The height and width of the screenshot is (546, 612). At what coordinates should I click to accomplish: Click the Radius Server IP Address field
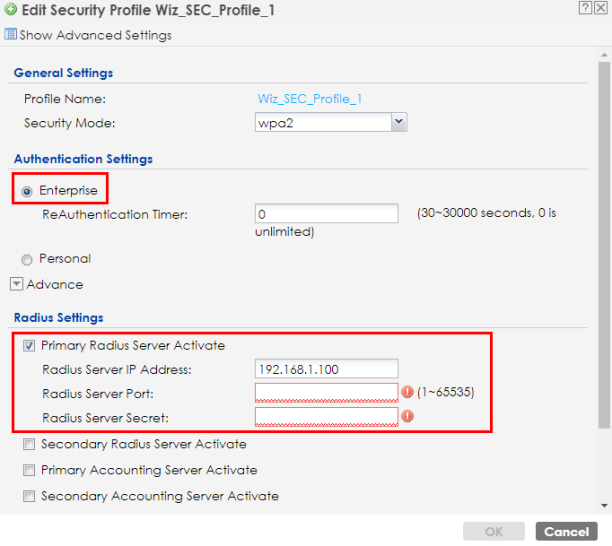[326, 370]
